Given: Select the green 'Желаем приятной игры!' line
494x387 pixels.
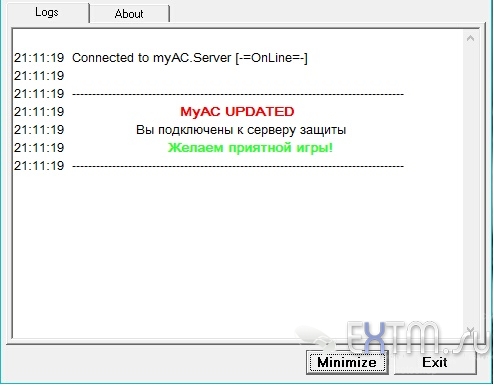Looking at the screenshot, I should tap(250, 148).
